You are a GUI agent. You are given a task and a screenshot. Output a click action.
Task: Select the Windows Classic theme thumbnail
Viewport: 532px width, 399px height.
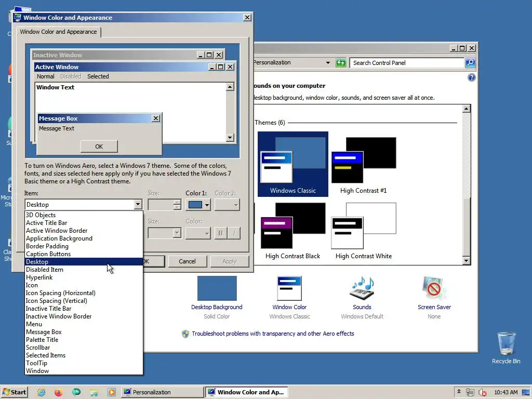point(293,164)
